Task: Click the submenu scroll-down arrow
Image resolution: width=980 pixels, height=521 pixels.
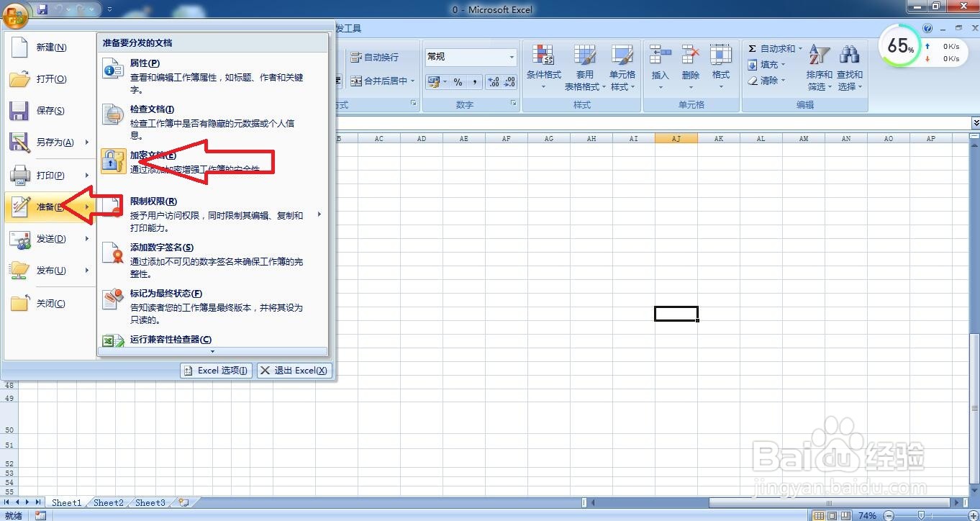Action: click(x=212, y=351)
